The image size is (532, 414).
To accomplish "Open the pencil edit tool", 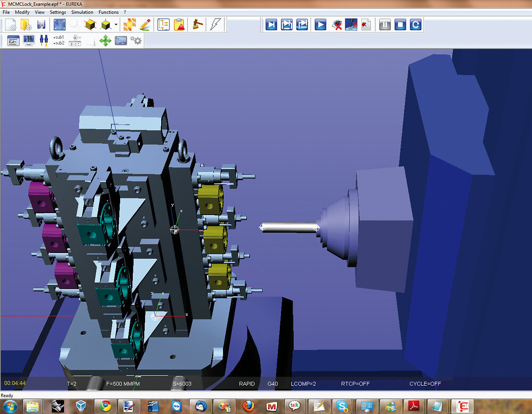I will pyautogui.click(x=145, y=24).
